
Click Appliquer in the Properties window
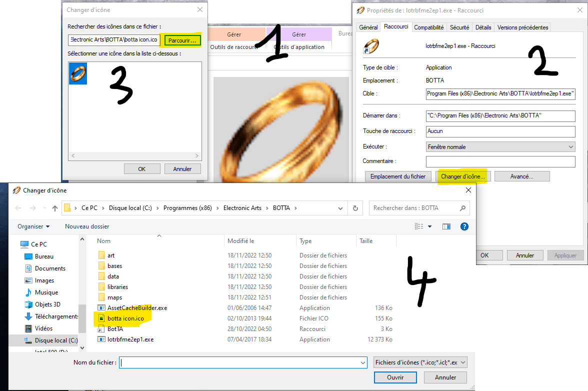point(565,255)
